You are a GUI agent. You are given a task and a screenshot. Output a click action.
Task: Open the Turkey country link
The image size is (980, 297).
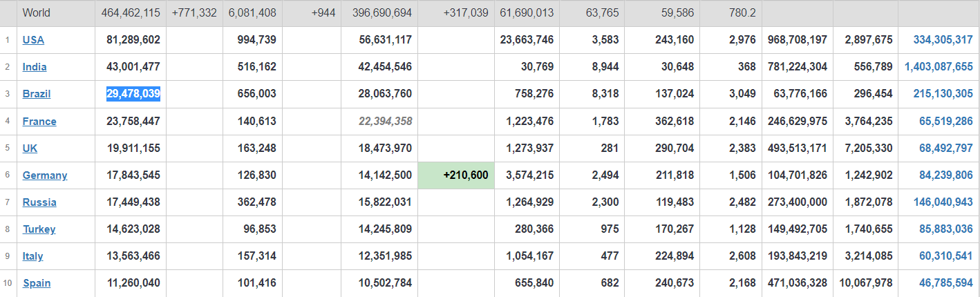click(39, 229)
